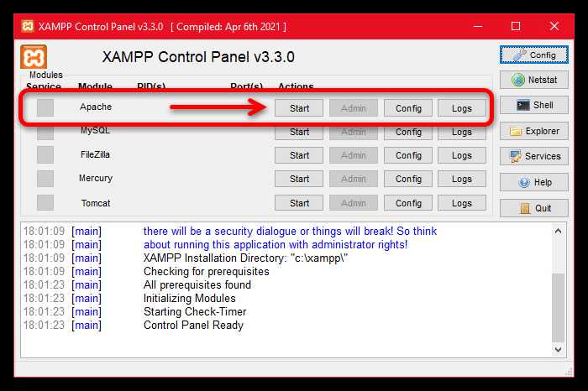The height and width of the screenshot is (391, 588).
Task: View MySQL Logs
Action: coord(462,133)
